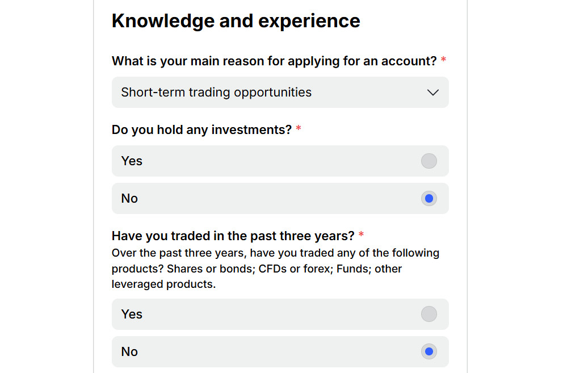Click the 'What is your main reason' question label

tap(274, 61)
